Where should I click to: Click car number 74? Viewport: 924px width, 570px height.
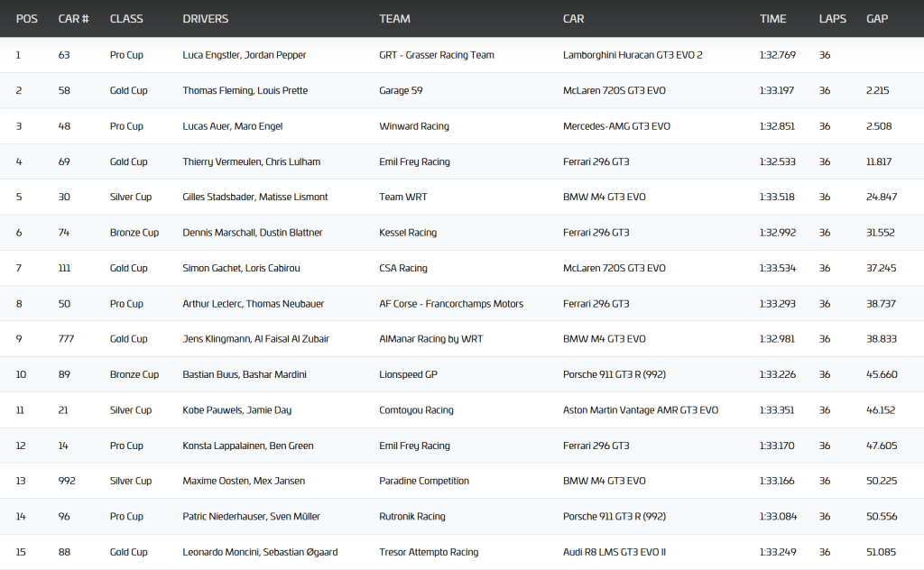point(64,233)
